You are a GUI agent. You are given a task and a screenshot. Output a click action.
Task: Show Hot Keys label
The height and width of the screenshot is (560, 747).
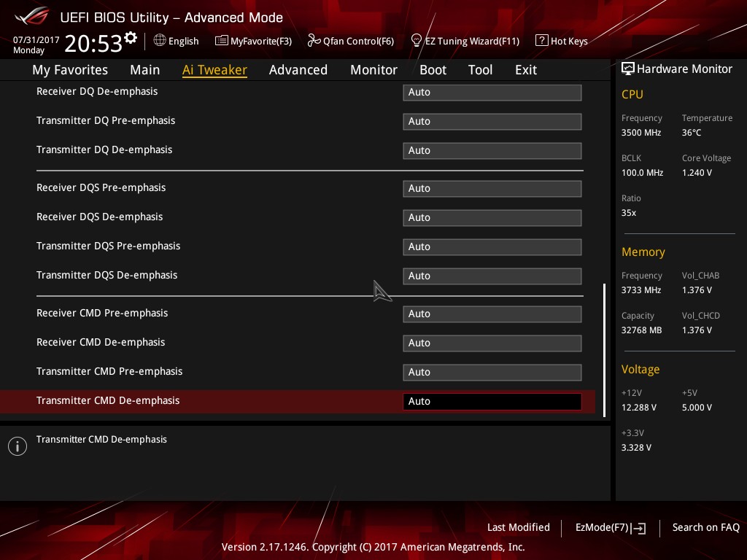tap(569, 42)
